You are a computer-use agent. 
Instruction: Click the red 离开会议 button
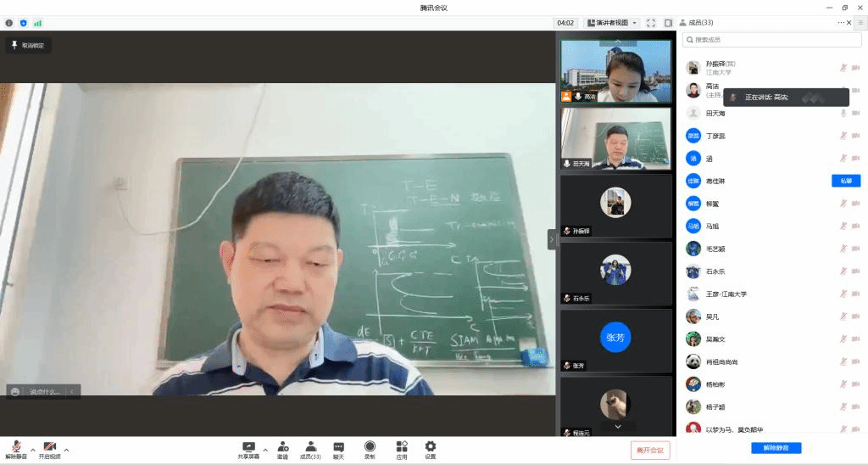tap(650, 450)
